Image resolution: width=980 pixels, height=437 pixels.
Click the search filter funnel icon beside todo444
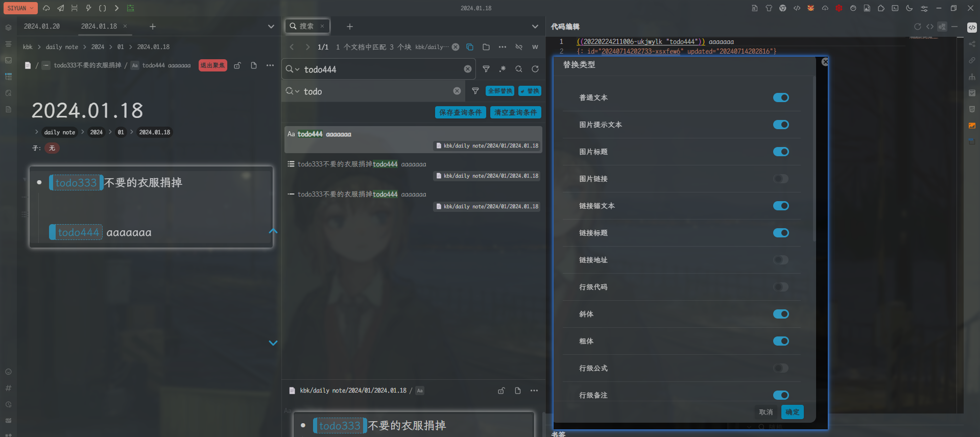click(x=486, y=69)
